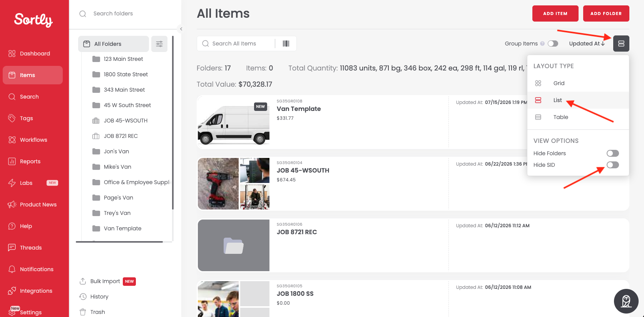Choose List layout type
The image size is (644, 317).
click(578, 100)
